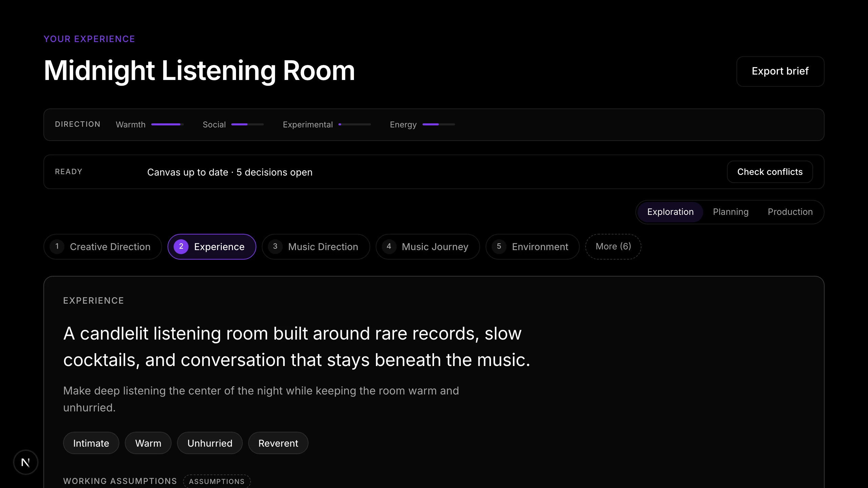
Task: Open the Next.js dev tools N icon
Action: coord(26,462)
